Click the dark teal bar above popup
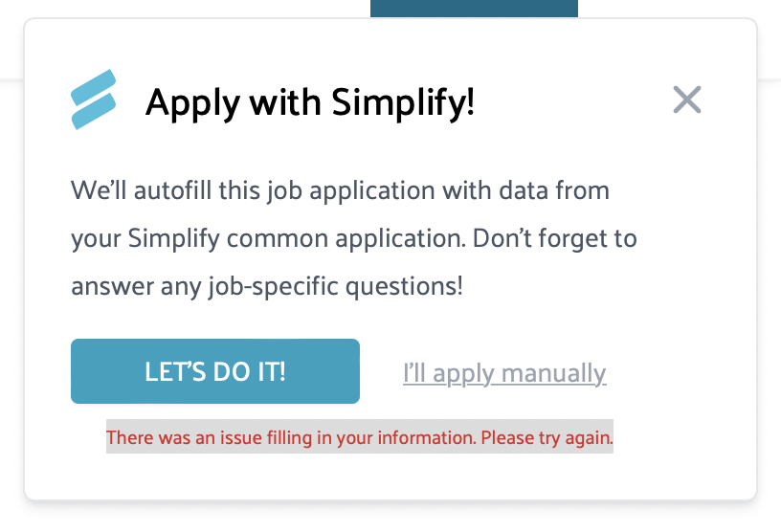The width and height of the screenshot is (781, 532). point(474,9)
